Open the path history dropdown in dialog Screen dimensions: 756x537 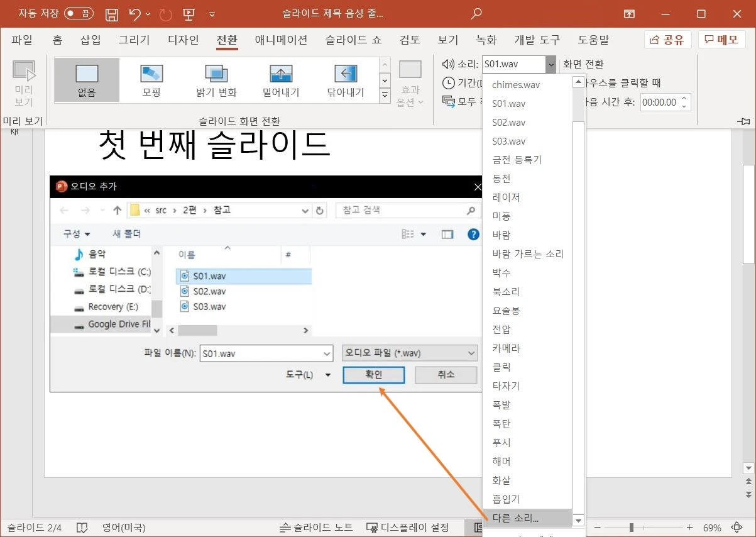pyautogui.click(x=305, y=210)
